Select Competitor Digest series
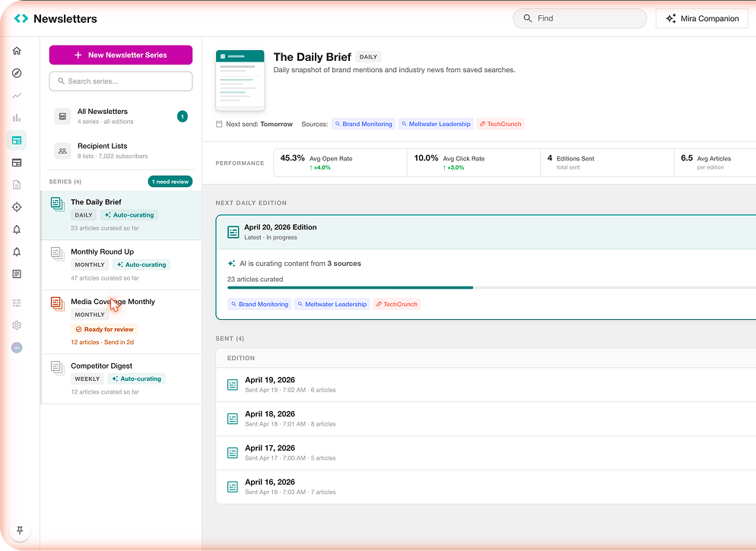Viewport: 756px width, 551px height. click(122, 378)
